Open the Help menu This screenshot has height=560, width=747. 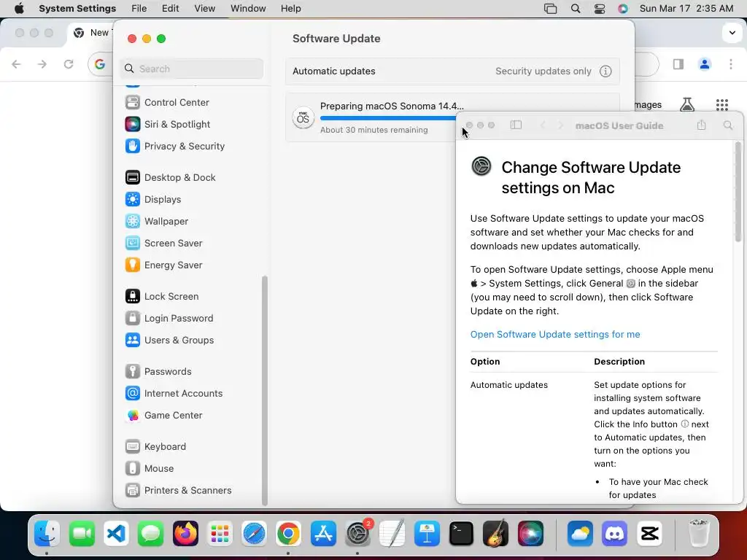(x=290, y=9)
